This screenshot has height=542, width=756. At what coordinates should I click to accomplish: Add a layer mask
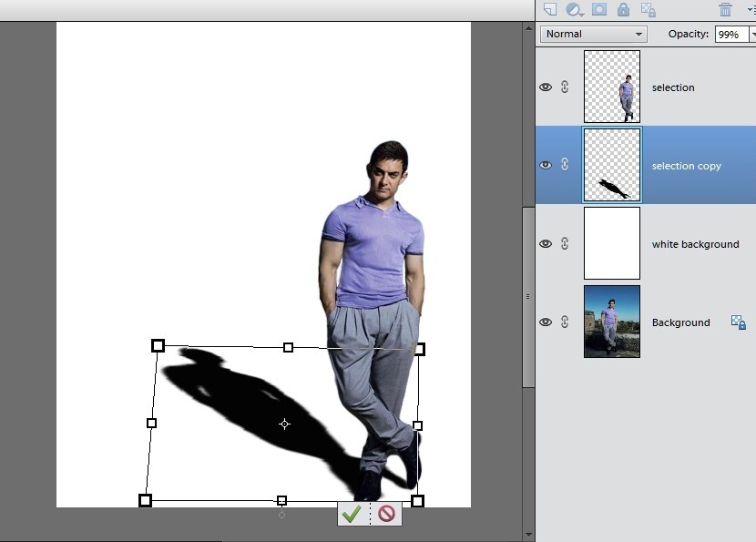(x=599, y=9)
